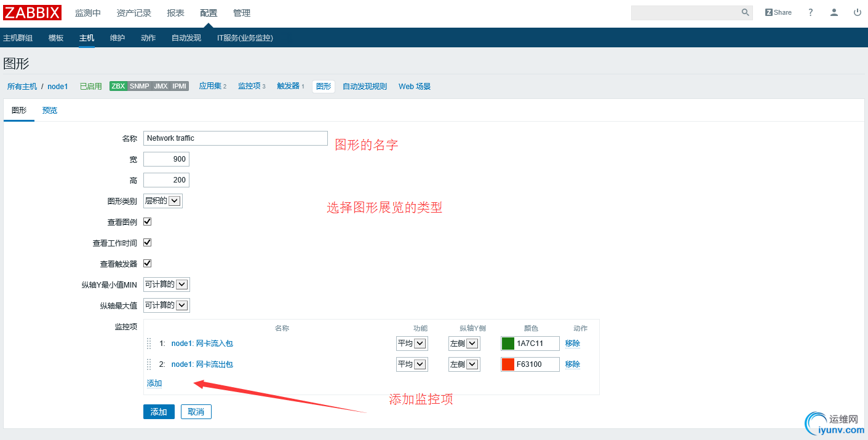
Task: Open the user profile icon
Action: (834, 12)
